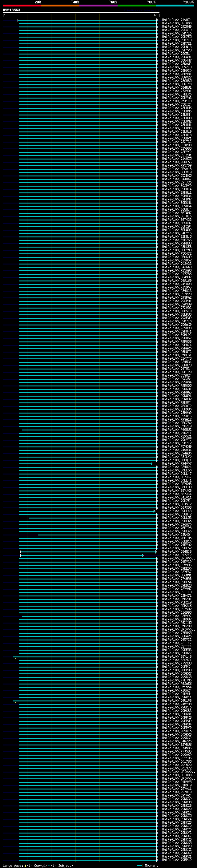Click the 'Large gaps' legend text
The height and width of the screenshot is (868, 197).
[x=13, y=865]
